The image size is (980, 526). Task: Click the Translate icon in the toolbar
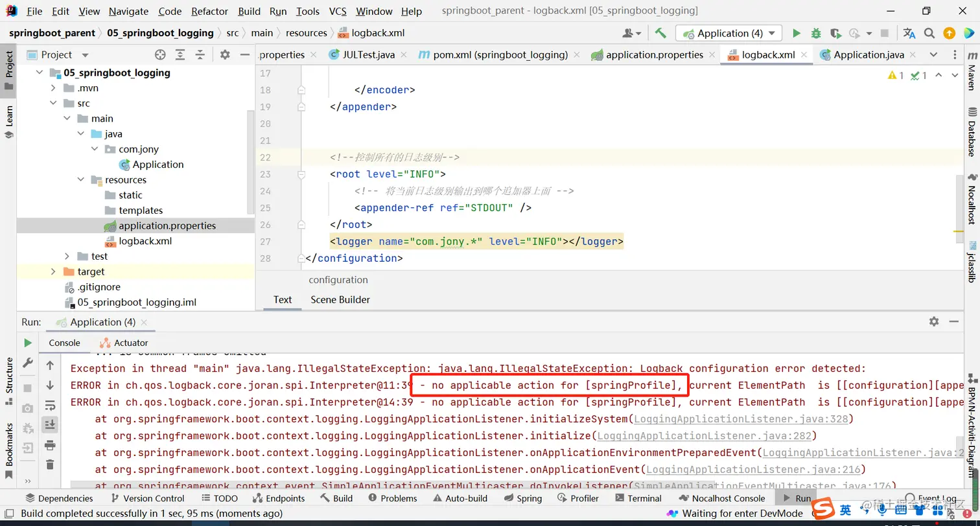909,33
